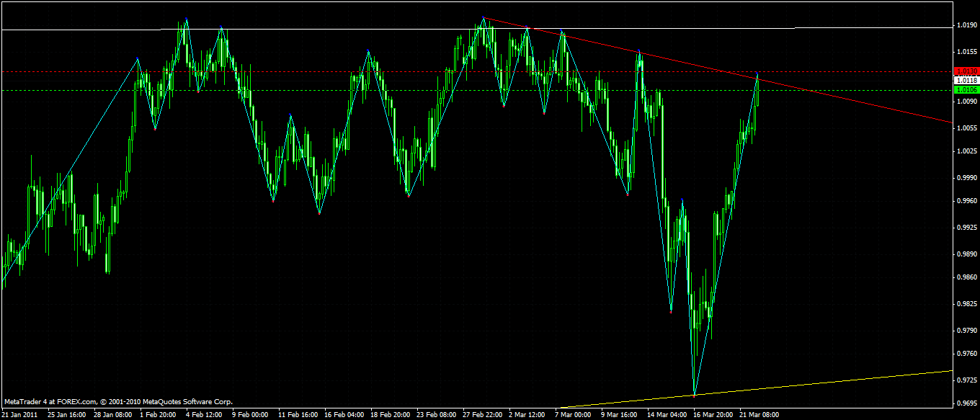
Task: Click the 21 Jan 2011 date label
Action: point(20,415)
